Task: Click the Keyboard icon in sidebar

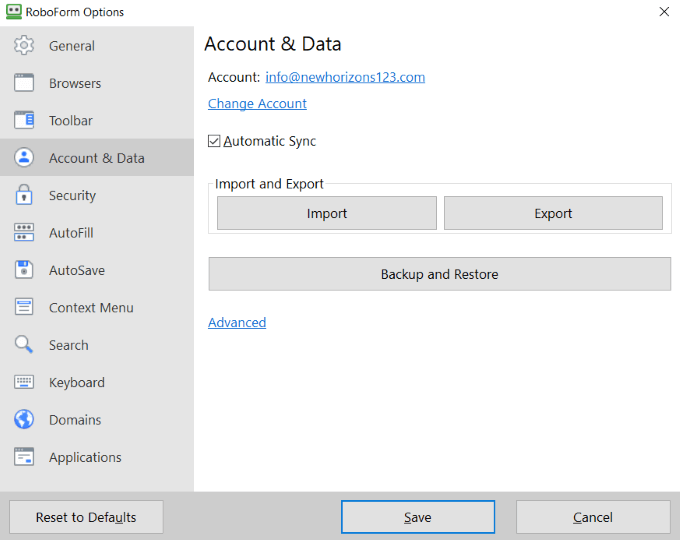Action: tap(24, 383)
